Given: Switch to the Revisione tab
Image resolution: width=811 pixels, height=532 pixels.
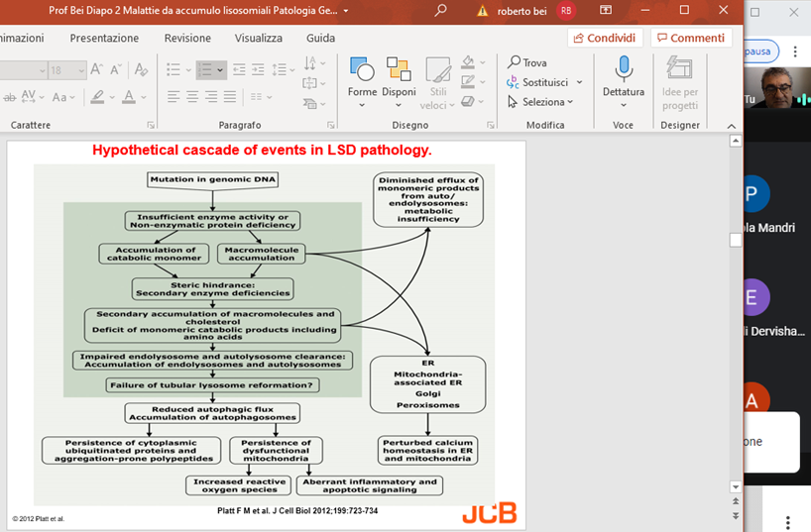Looking at the screenshot, I should pos(187,38).
